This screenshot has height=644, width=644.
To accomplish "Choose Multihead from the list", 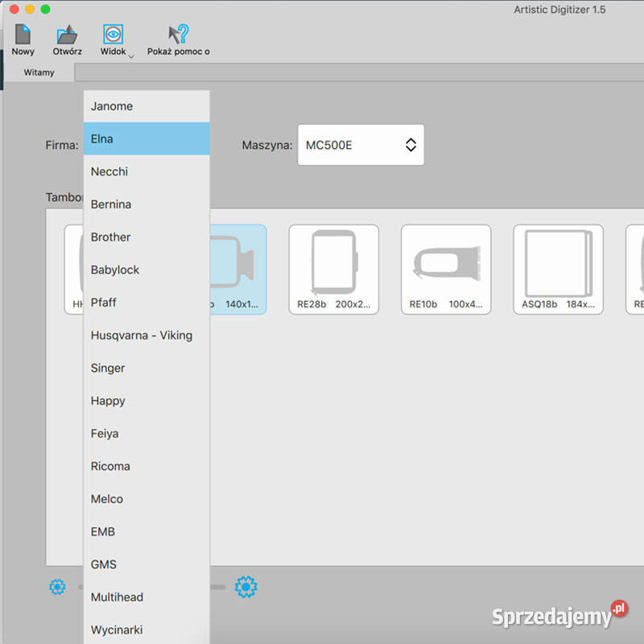I will 147,597.
